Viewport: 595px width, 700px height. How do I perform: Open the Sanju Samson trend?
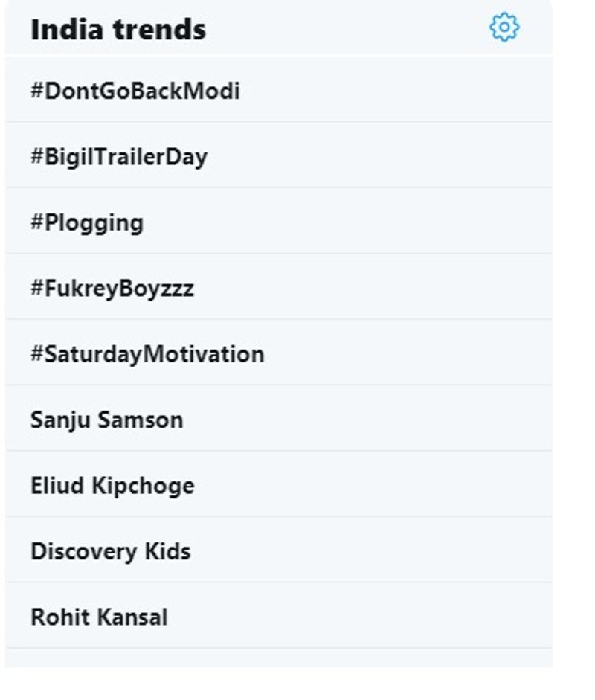(106, 420)
